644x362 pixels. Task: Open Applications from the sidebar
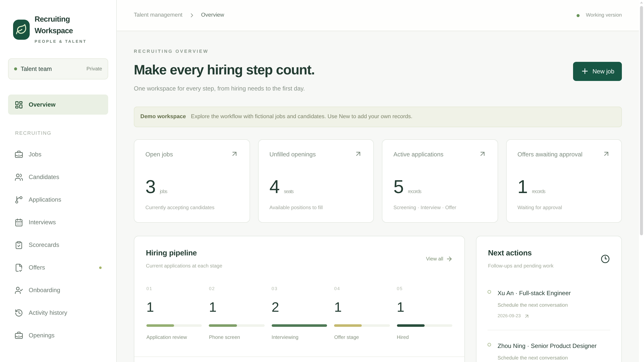pyautogui.click(x=58, y=200)
